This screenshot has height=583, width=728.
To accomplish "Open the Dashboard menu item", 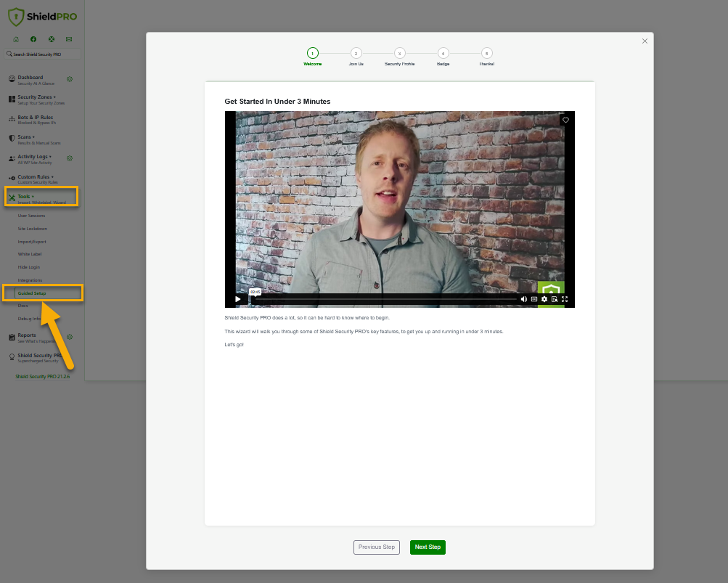I will point(36,80).
